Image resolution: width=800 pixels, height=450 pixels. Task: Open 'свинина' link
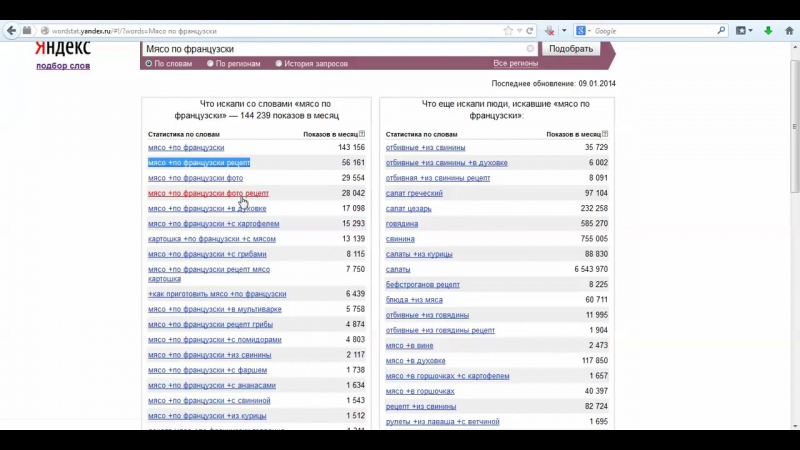coord(400,239)
